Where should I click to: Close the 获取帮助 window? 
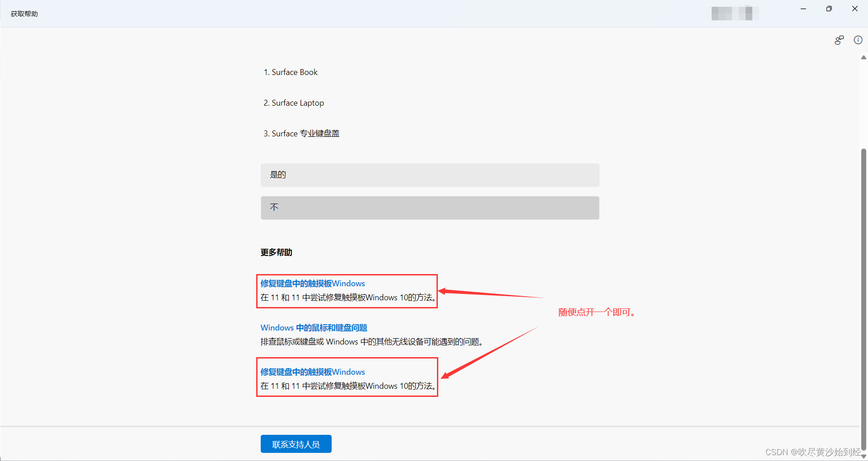click(854, 9)
